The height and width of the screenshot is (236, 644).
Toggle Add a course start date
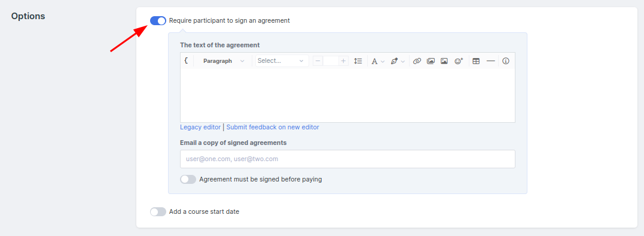click(x=158, y=212)
